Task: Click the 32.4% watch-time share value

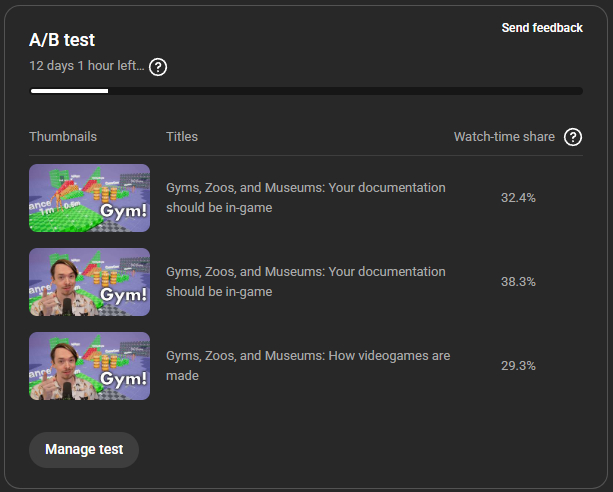Action: (518, 198)
